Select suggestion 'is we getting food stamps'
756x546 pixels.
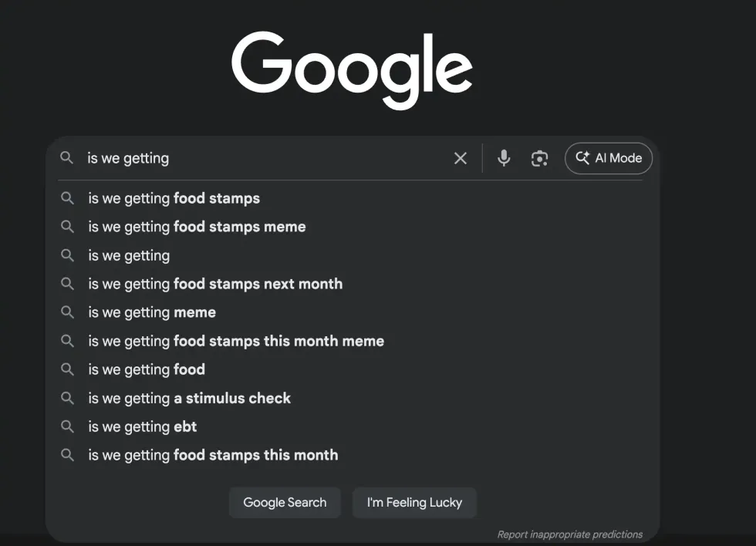(x=174, y=198)
